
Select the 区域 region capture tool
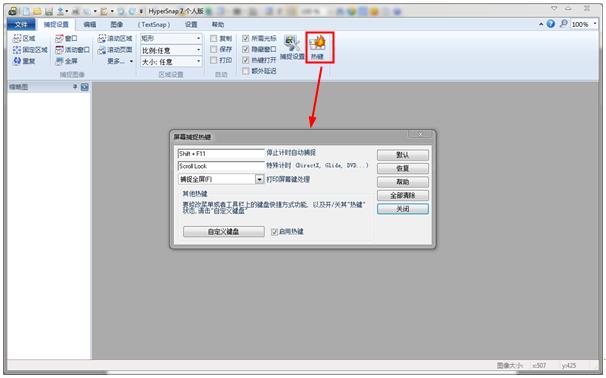tap(24, 38)
